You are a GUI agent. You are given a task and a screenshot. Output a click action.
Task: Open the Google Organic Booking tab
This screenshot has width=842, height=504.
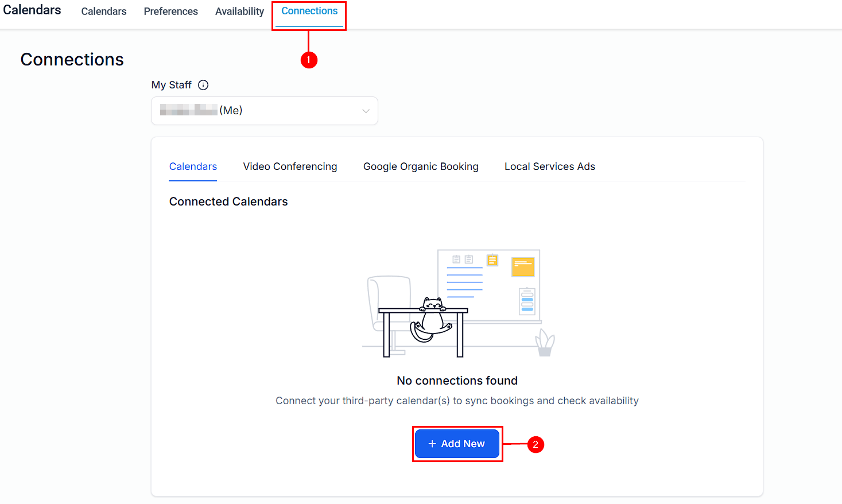point(421,166)
